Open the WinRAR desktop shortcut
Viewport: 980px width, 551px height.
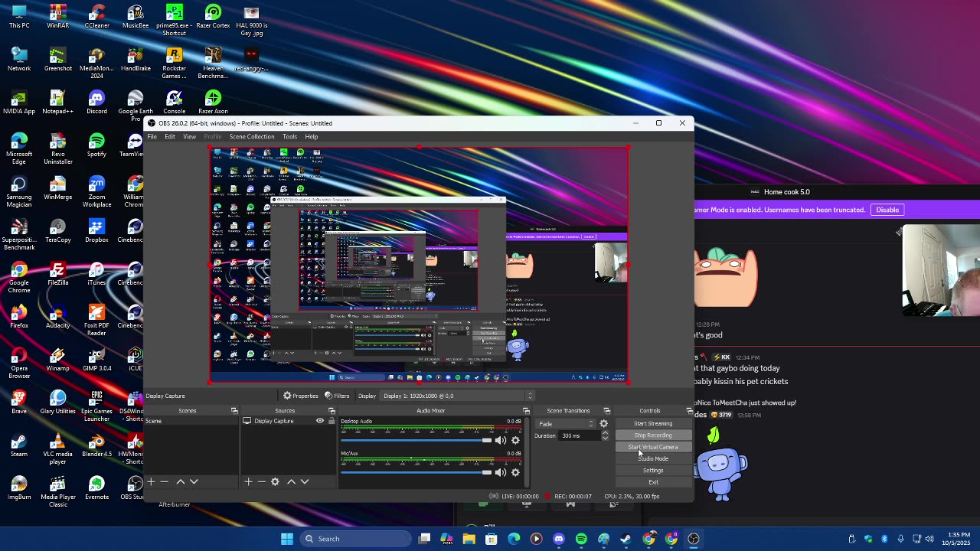pos(57,17)
